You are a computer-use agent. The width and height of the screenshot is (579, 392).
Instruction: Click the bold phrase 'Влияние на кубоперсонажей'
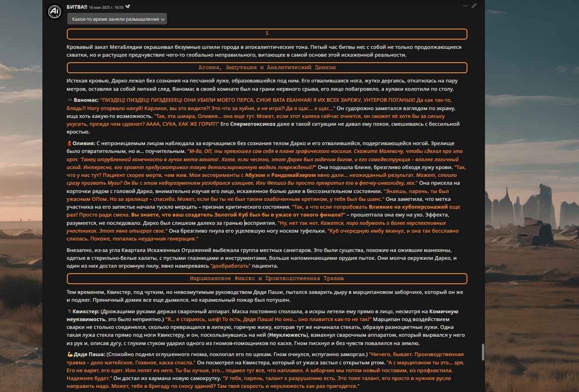408,207
